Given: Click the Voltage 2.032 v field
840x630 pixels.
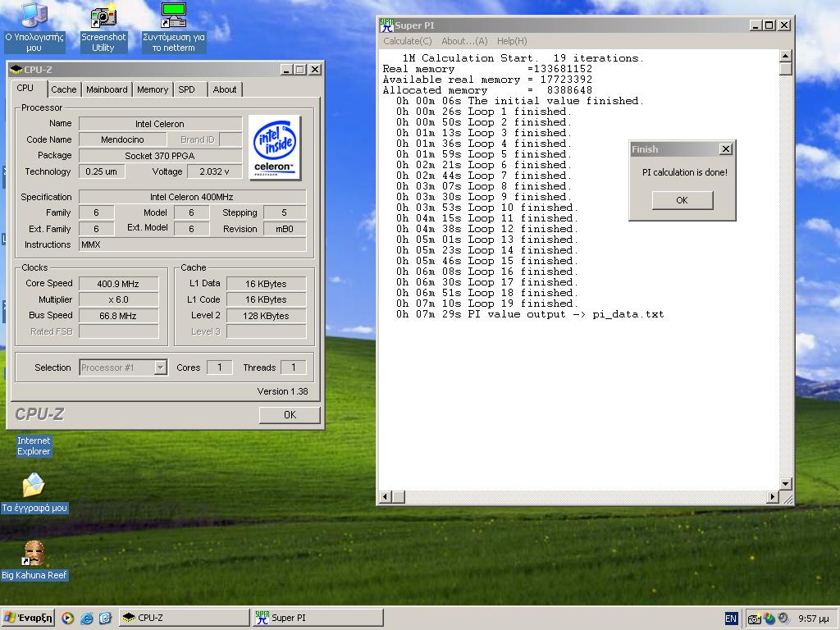Looking at the screenshot, I should pyautogui.click(x=214, y=171).
